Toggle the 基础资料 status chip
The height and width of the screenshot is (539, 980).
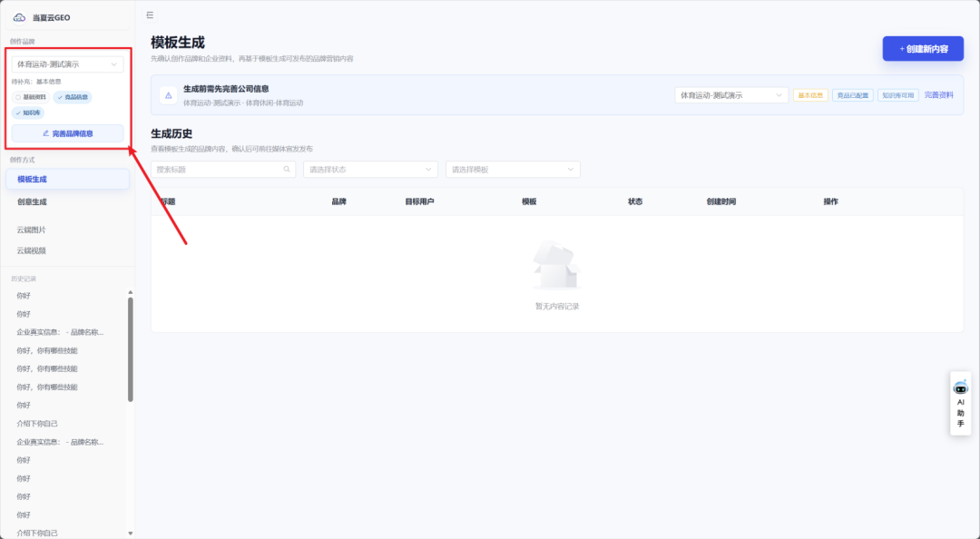click(31, 97)
